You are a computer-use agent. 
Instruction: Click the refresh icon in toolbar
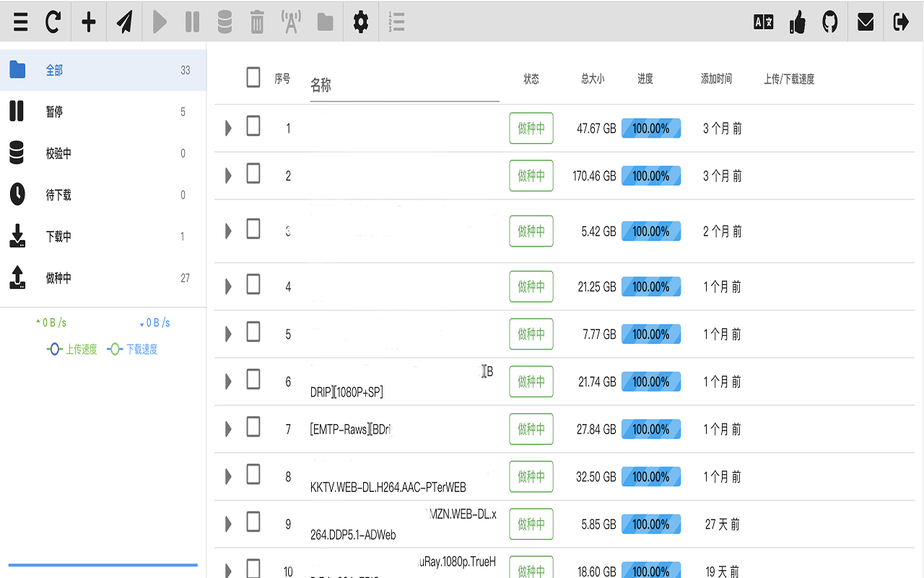click(x=53, y=22)
